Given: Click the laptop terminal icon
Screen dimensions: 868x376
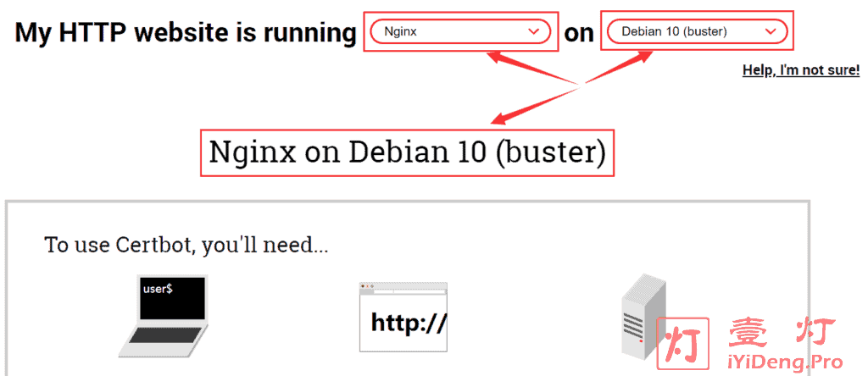Looking at the screenshot, I should tap(164, 315).
